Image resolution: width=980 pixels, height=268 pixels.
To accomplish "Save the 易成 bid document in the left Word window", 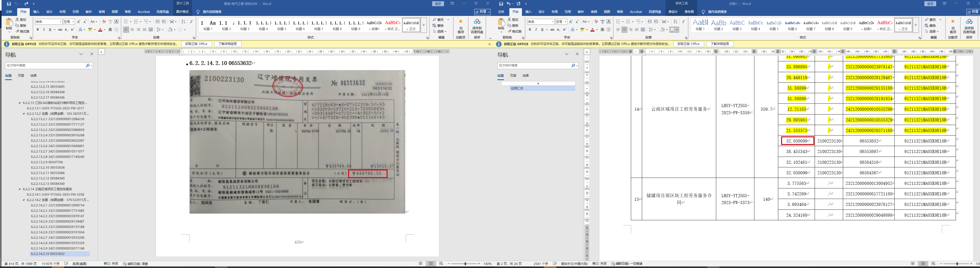I will 9,4.
